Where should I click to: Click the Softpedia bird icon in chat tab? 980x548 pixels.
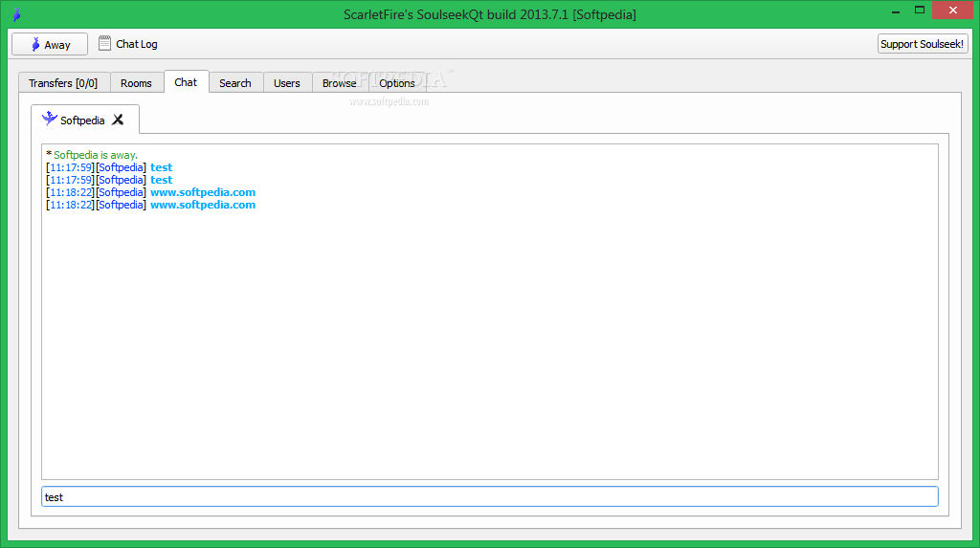[x=50, y=118]
